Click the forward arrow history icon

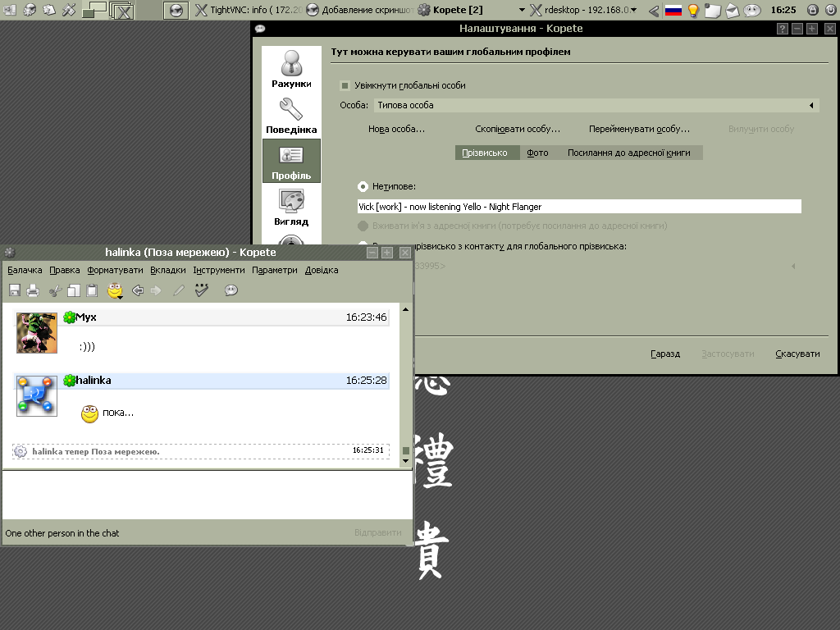pyautogui.click(x=156, y=290)
